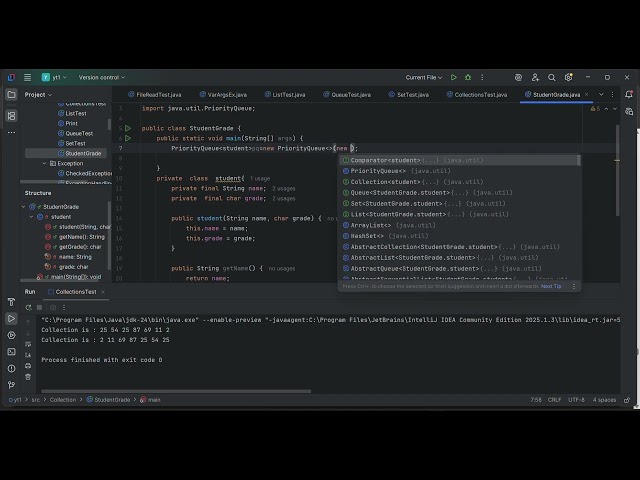Click Run console horizontal scrollbar
The image size is (640, 480).
[x=176, y=391]
